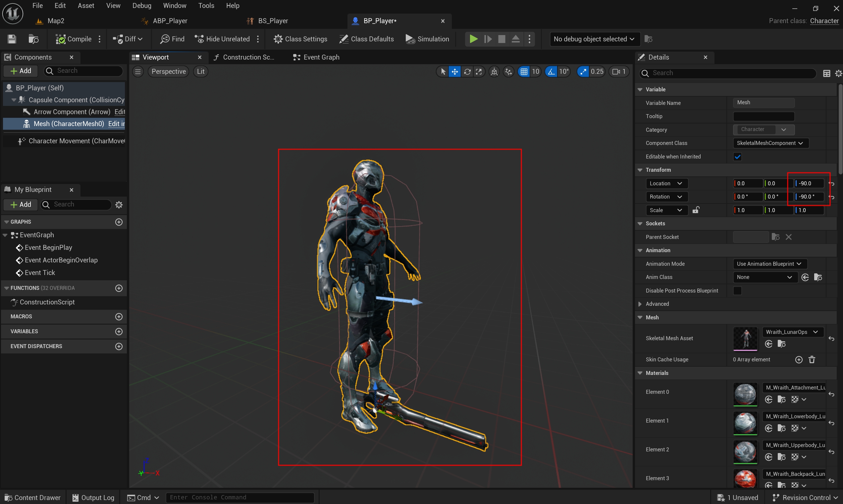Start Simulation in viewport
The height and width of the screenshot is (504, 843).
(427, 39)
